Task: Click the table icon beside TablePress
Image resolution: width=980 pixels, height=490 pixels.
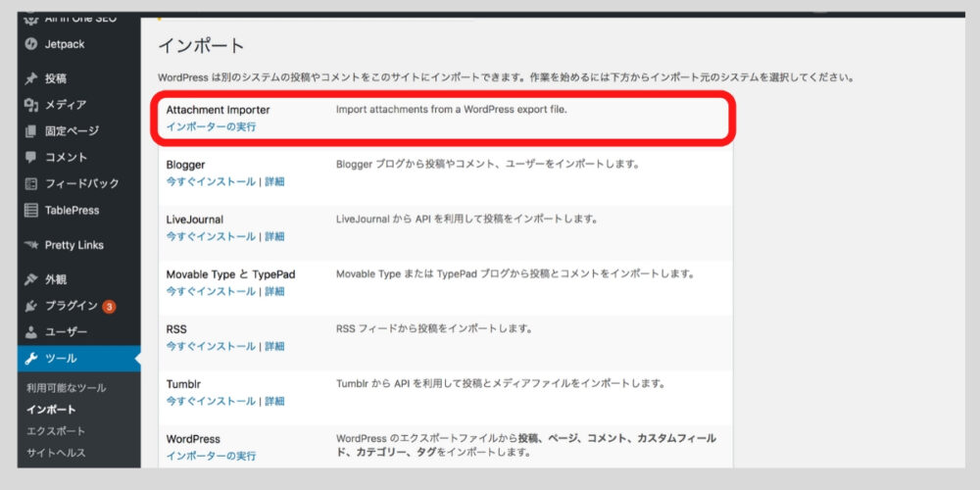Action: pyautogui.click(x=30, y=211)
